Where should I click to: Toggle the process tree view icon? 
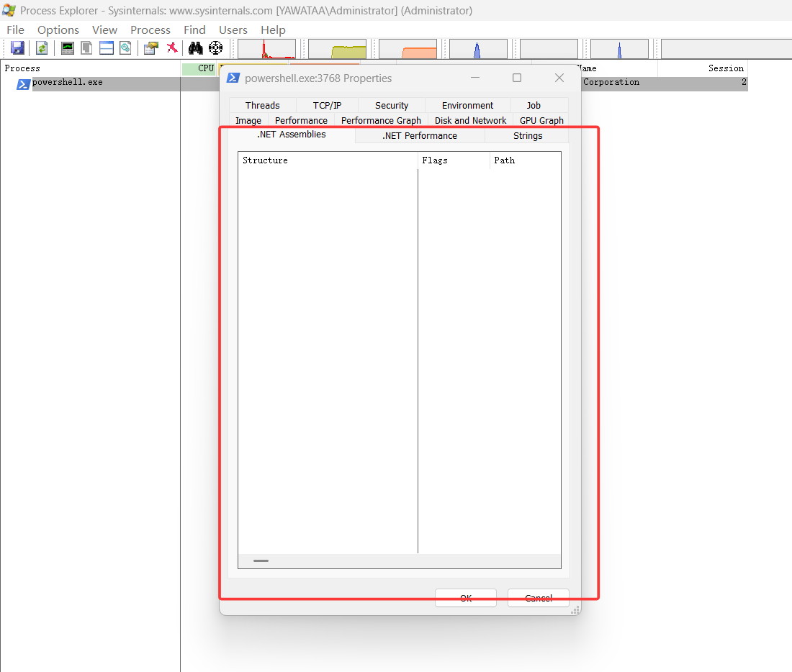click(x=86, y=48)
